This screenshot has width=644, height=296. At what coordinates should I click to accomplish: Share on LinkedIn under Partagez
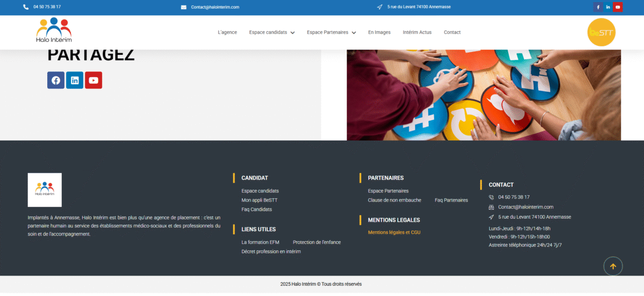click(x=75, y=80)
